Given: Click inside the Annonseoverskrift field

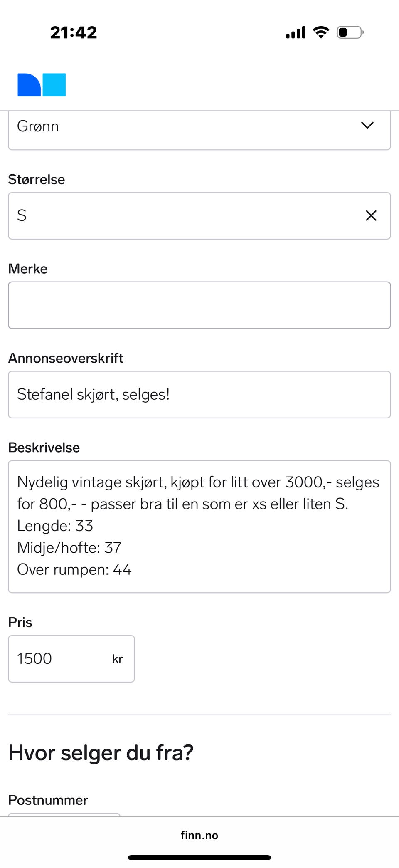Looking at the screenshot, I should [x=199, y=394].
